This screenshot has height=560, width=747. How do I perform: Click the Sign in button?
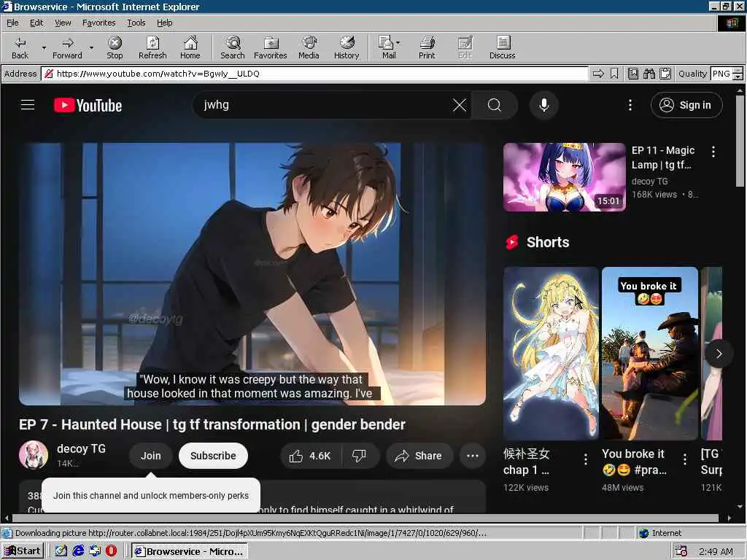point(686,105)
